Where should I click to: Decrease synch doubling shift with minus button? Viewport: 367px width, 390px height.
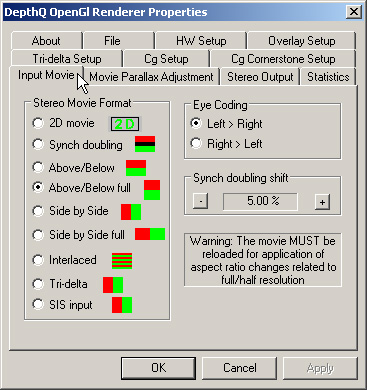[200, 201]
